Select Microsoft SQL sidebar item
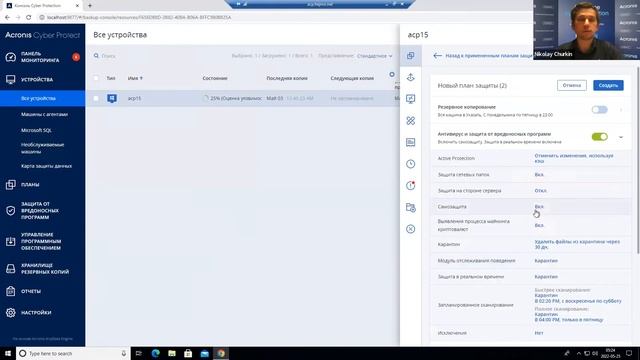This screenshot has width=640, height=360. click(36, 130)
